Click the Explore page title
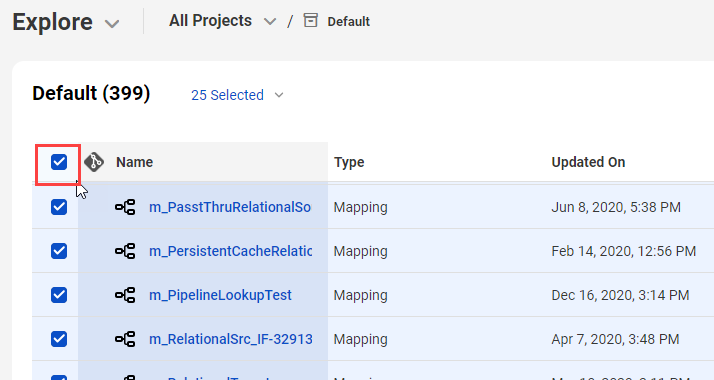 [52, 22]
